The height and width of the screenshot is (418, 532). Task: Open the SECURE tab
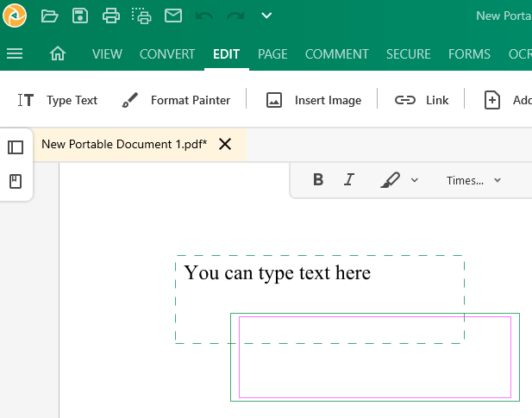(409, 54)
